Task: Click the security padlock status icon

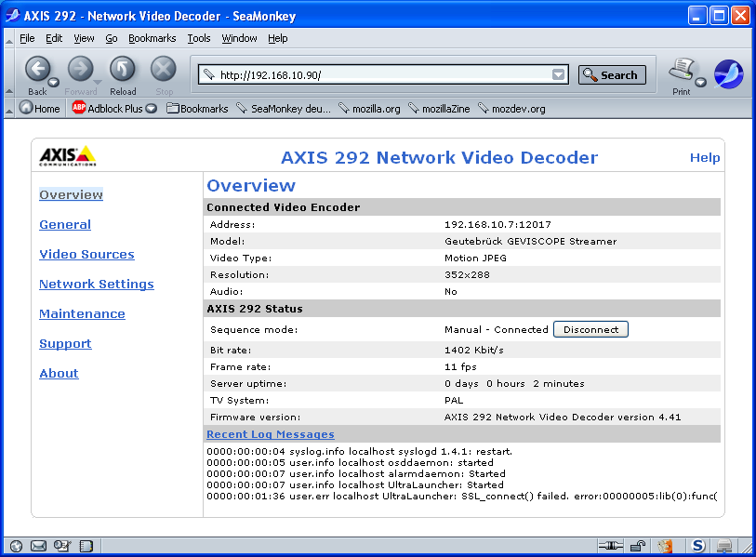Action: coord(638,546)
